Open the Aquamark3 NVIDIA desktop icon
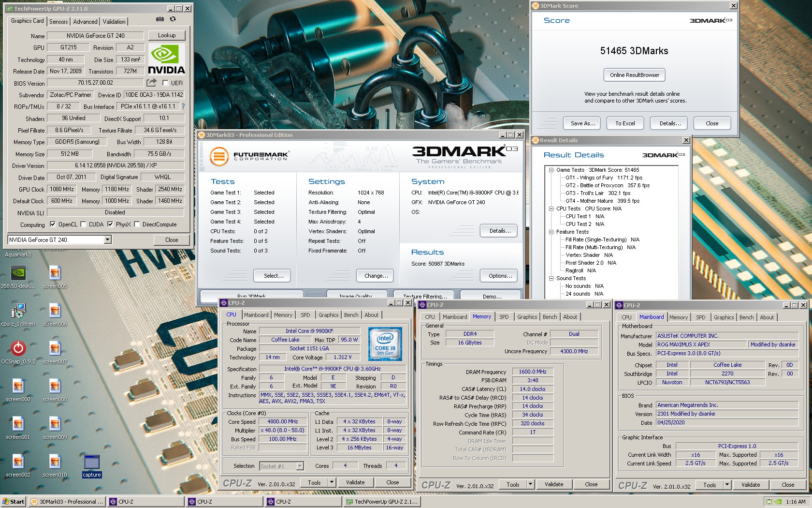Viewport: 812px width, 508px height. click(18, 254)
